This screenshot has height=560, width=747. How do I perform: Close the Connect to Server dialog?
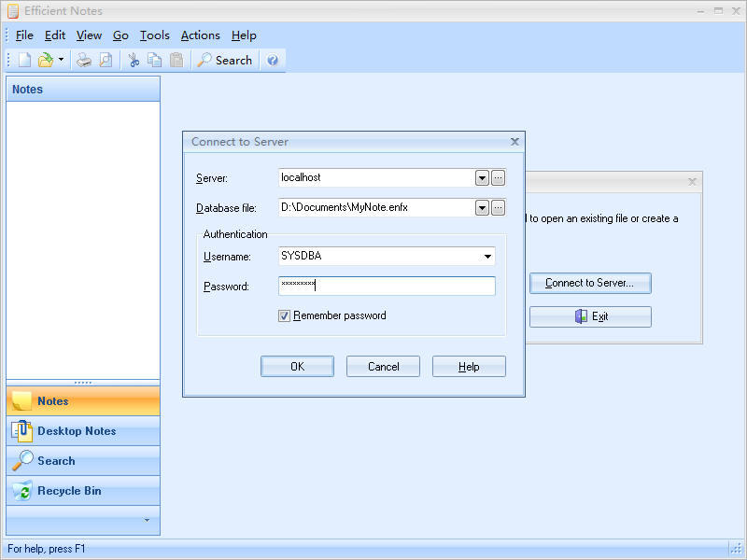tap(514, 142)
